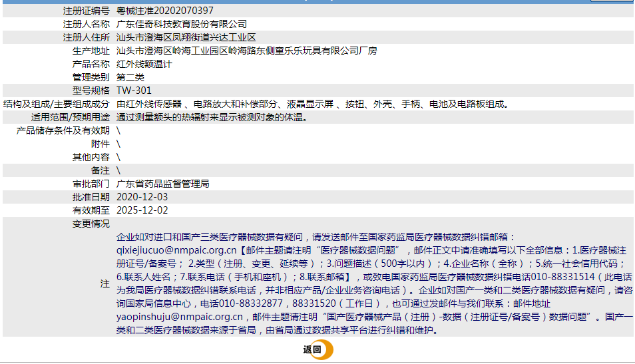The height and width of the screenshot is (364, 635).
Task: Click email qixiejiucuo@nmpaic.org.cn
Action: click(176, 251)
